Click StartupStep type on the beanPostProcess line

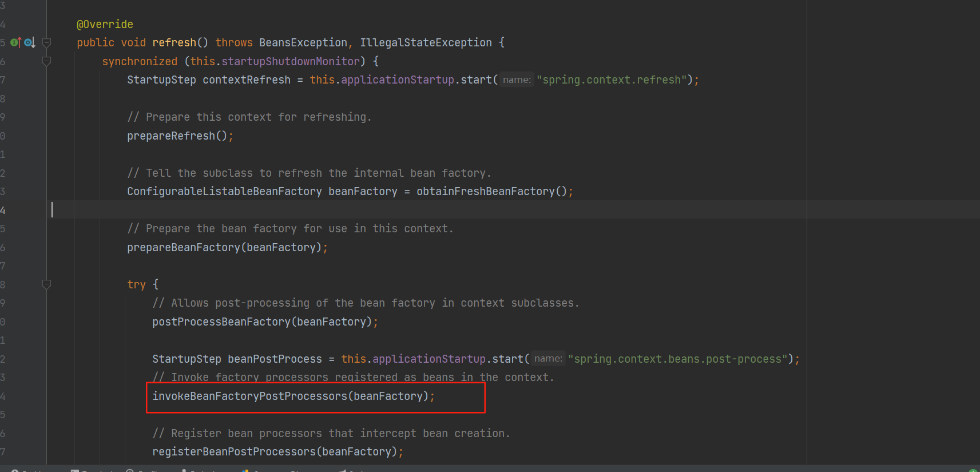point(187,359)
